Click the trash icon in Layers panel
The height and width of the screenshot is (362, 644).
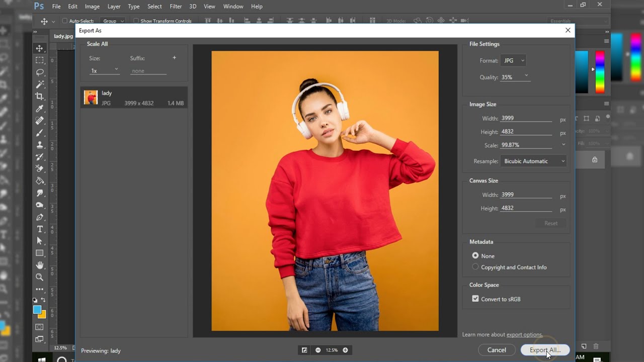[596, 346]
